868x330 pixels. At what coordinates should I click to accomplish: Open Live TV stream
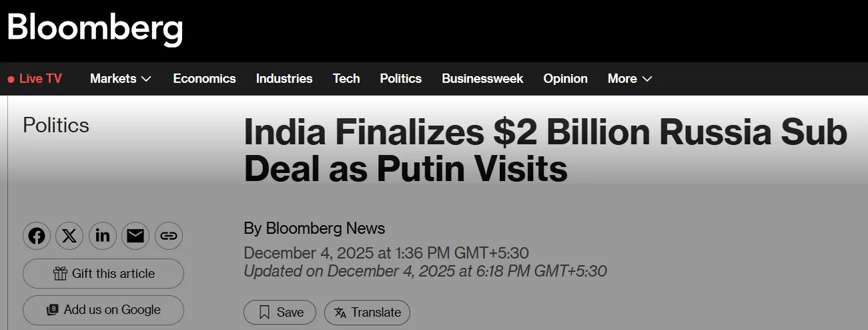tap(35, 79)
